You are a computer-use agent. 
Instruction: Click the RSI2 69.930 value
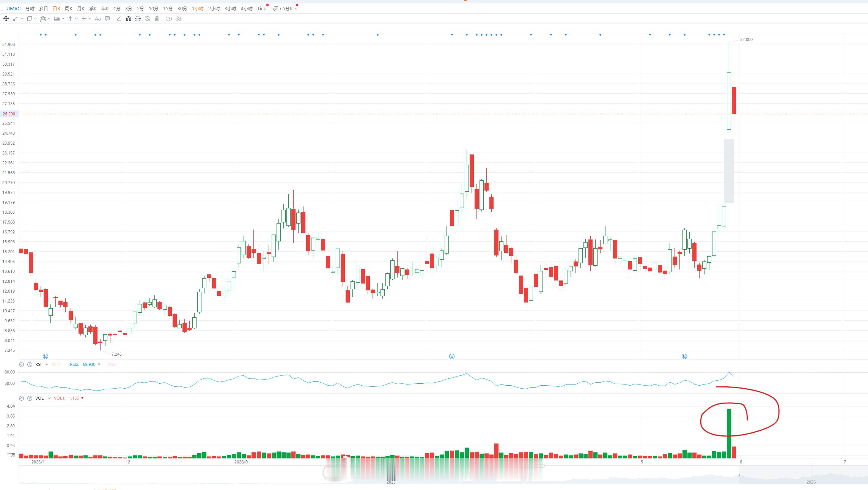89,364
